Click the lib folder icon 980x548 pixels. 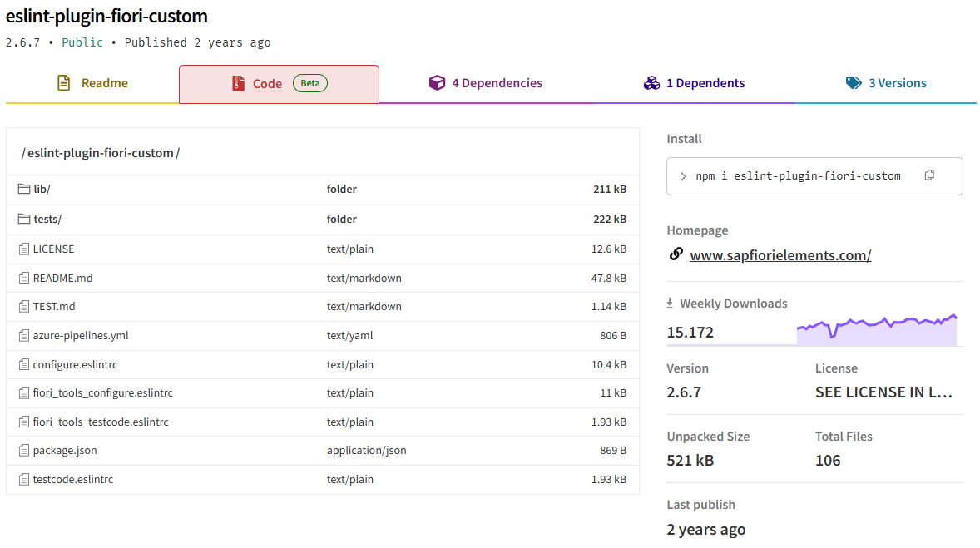[24, 190]
